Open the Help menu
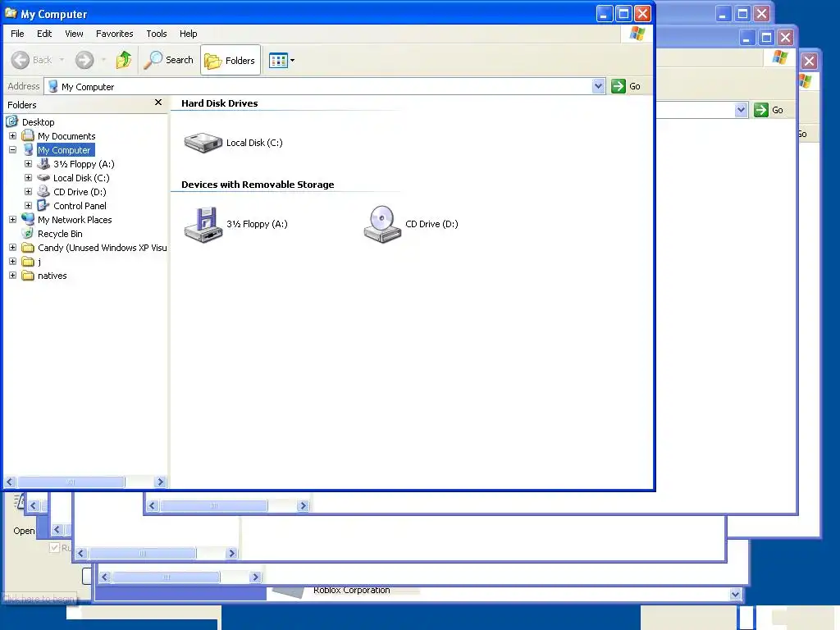Viewport: 840px width, 630px height. pos(188,34)
